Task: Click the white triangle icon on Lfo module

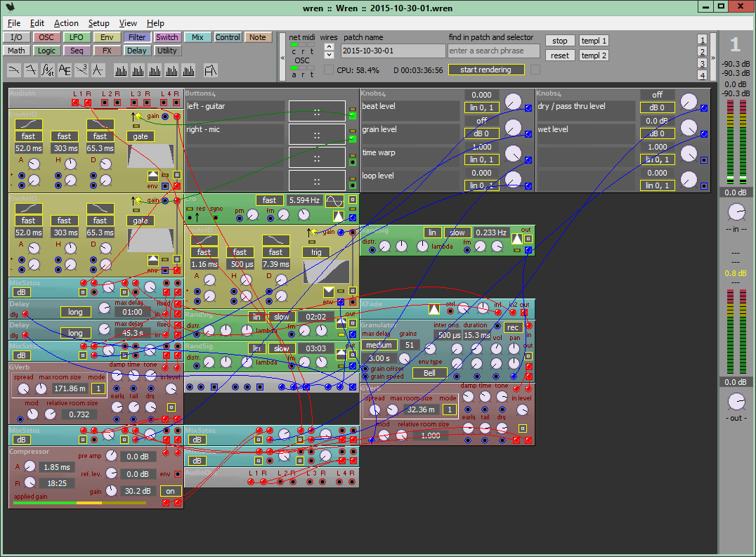Action: 339,216
